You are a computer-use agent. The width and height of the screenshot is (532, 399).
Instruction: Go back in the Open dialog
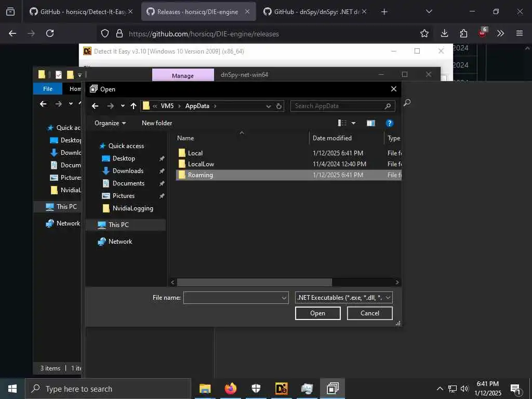point(95,106)
